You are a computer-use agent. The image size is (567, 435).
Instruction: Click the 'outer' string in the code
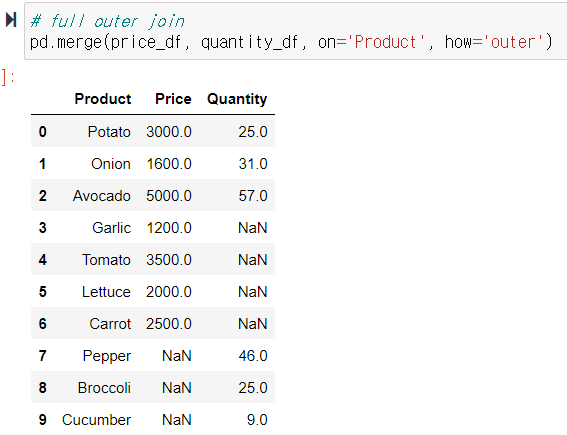click(x=513, y=42)
